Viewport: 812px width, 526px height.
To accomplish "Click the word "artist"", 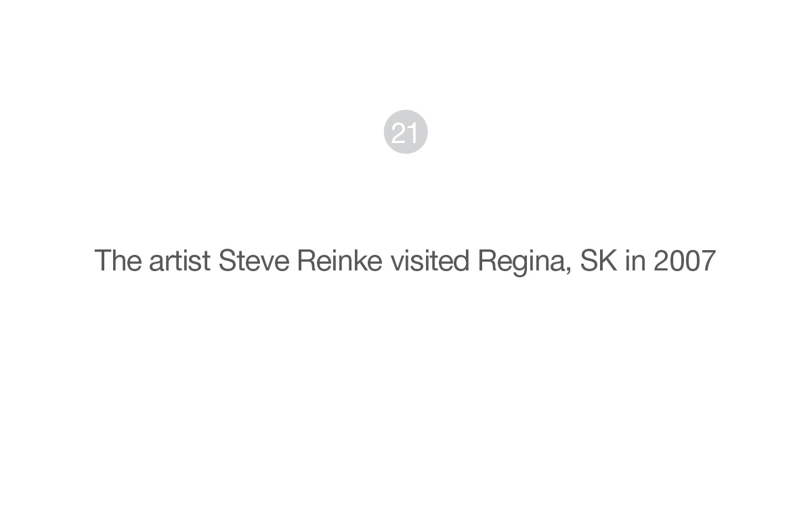I will [x=179, y=260].
